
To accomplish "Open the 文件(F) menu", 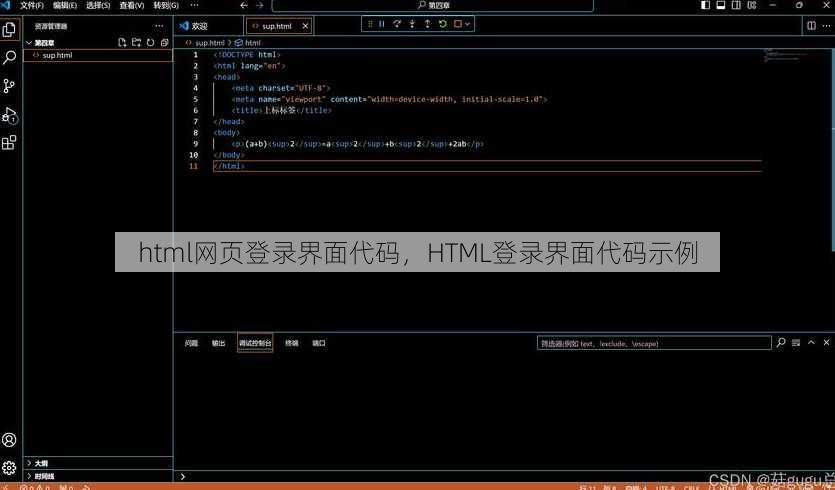I will (32, 5).
